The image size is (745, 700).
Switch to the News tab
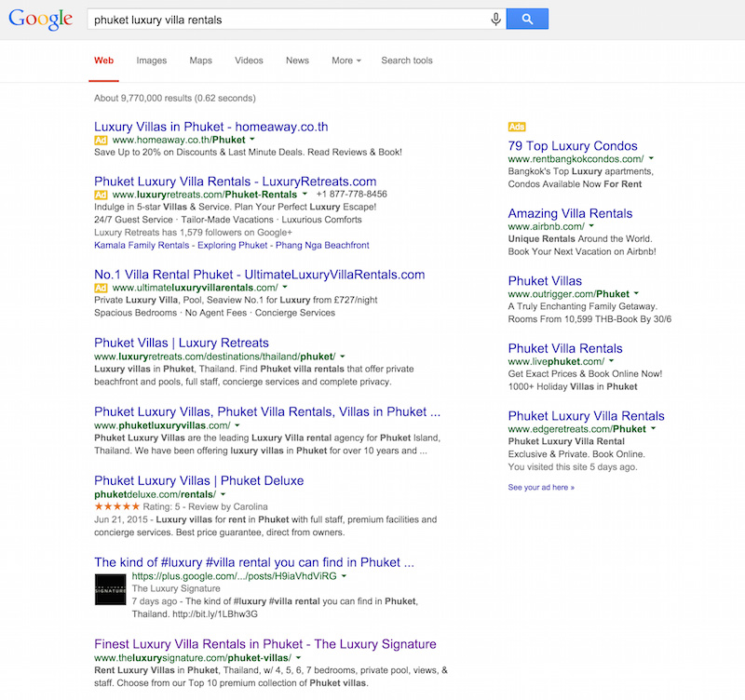click(297, 61)
